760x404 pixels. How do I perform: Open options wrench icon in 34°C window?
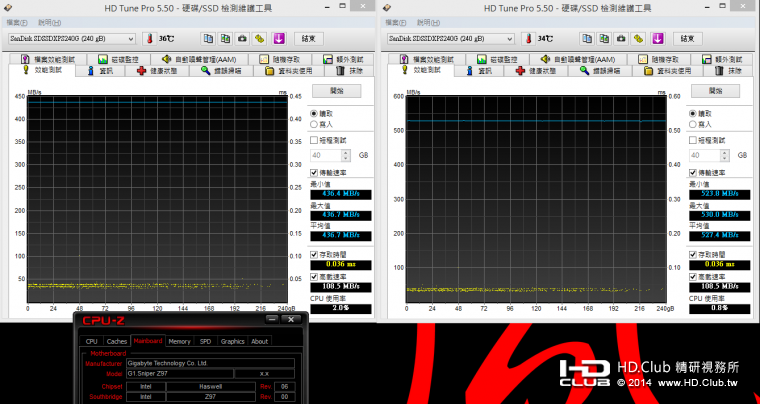coord(638,39)
